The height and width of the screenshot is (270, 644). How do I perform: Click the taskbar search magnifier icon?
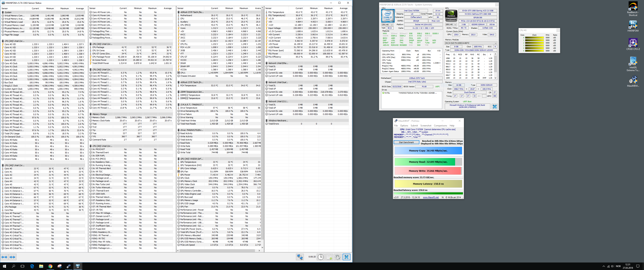click(13, 266)
